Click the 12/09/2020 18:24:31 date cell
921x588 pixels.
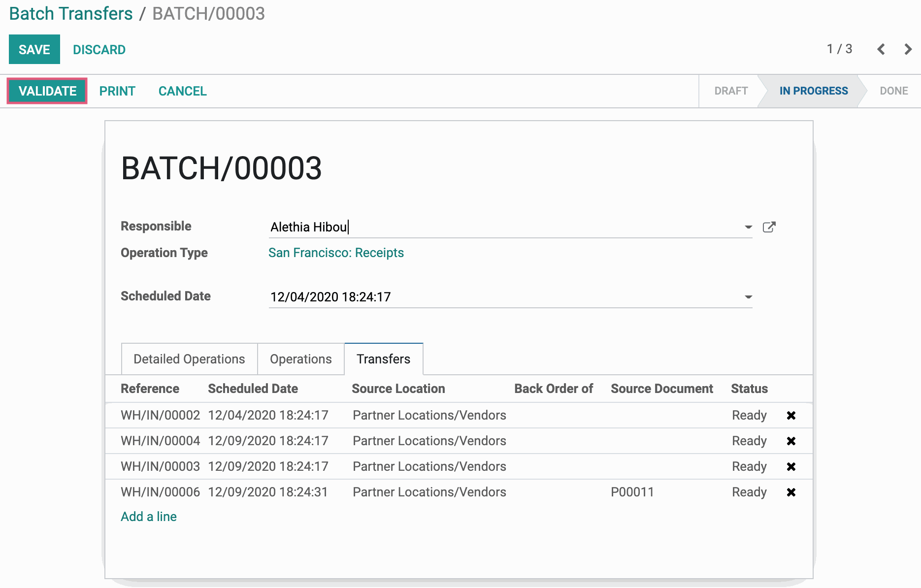[268, 492]
